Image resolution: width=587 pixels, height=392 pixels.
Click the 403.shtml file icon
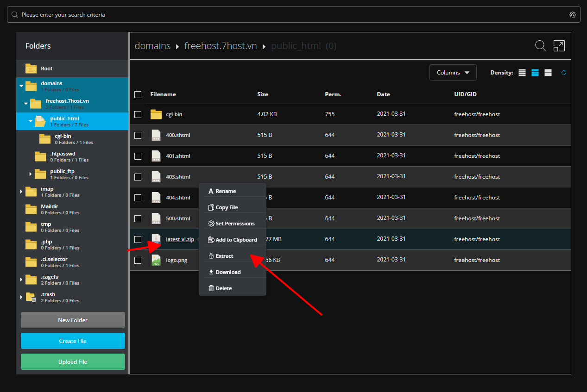click(156, 177)
